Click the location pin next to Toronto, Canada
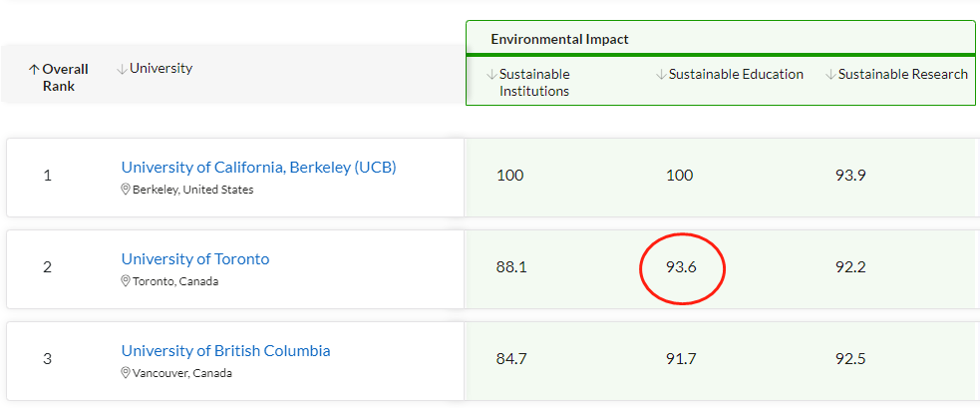Image resolution: width=980 pixels, height=409 pixels. pos(126,281)
